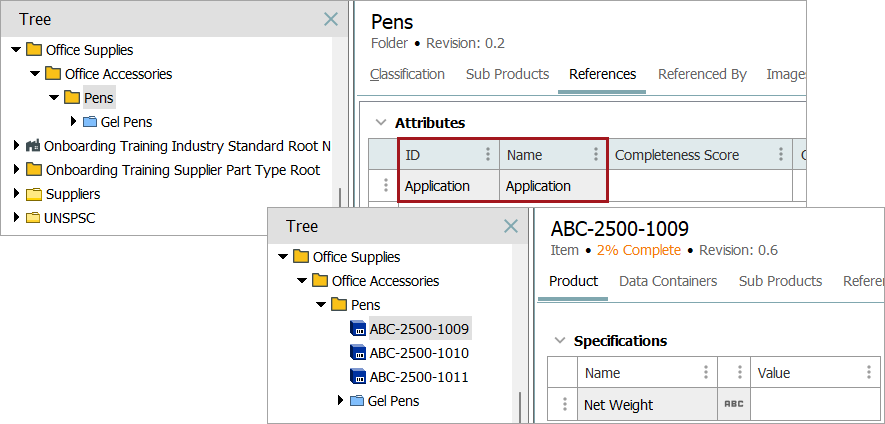Select the Product tab
This screenshot has height=424, width=885.
click(573, 281)
